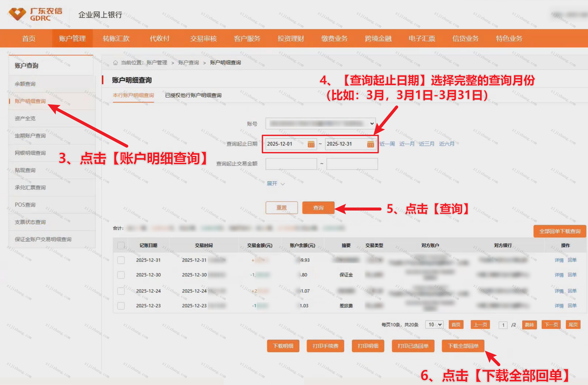The width and height of the screenshot is (588, 385).
Task: Open the 账号 account dropdown
Action: point(320,123)
